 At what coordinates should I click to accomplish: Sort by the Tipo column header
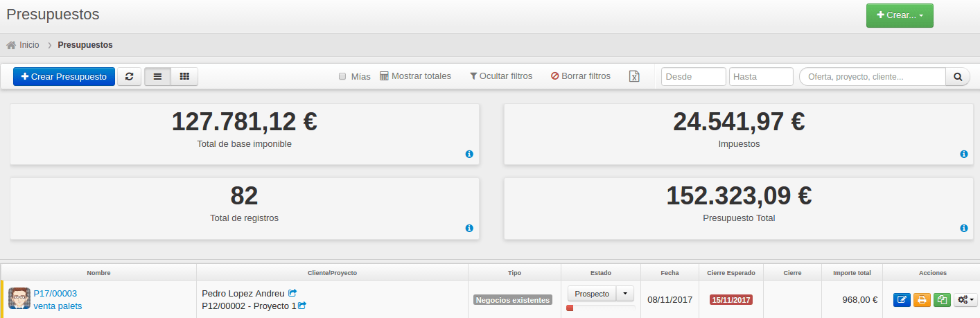pyautogui.click(x=514, y=273)
